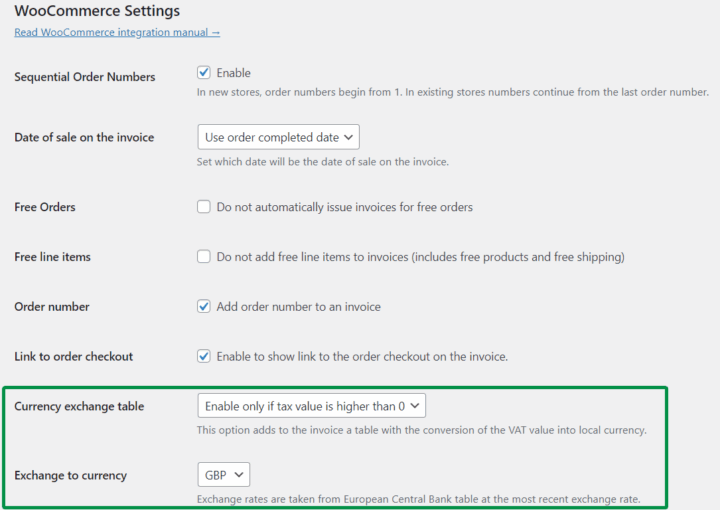Tick the Free Orders checkbox
The width and height of the screenshot is (720, 510).
(x=204, y=207)
